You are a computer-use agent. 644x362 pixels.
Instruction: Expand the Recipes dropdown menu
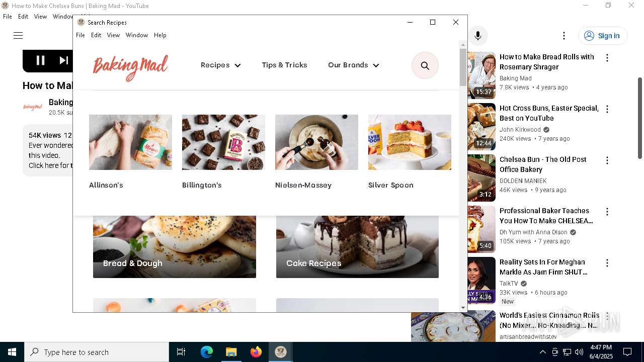[220, 65]
